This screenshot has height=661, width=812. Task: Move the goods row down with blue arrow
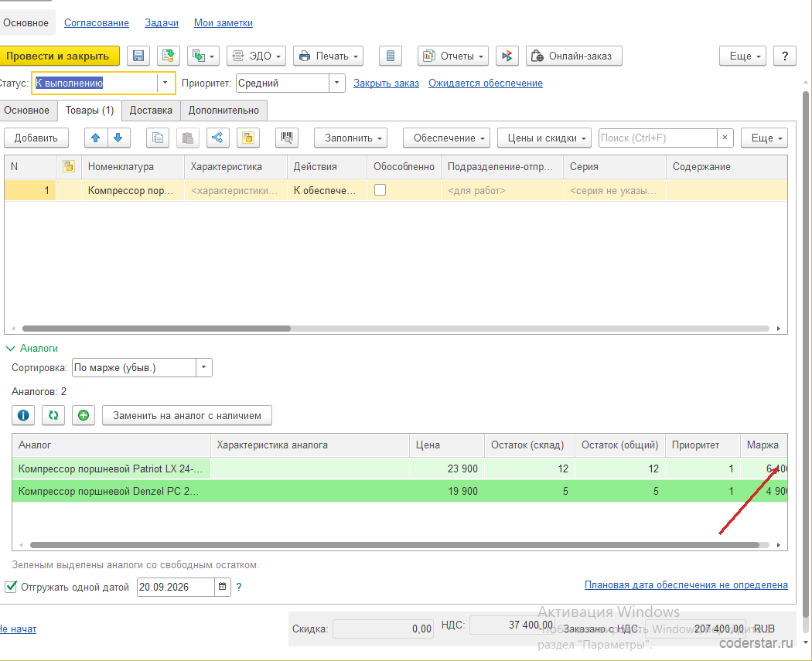(118, 138)
